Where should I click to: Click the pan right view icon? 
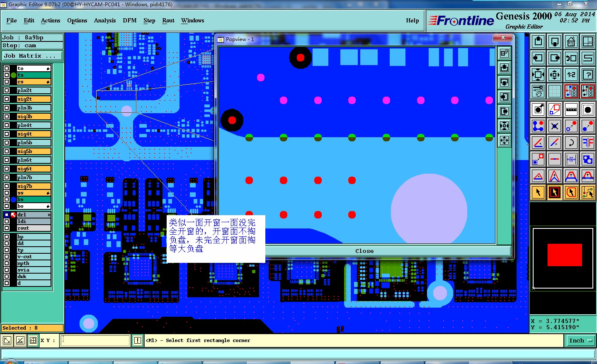pos(555,58)
